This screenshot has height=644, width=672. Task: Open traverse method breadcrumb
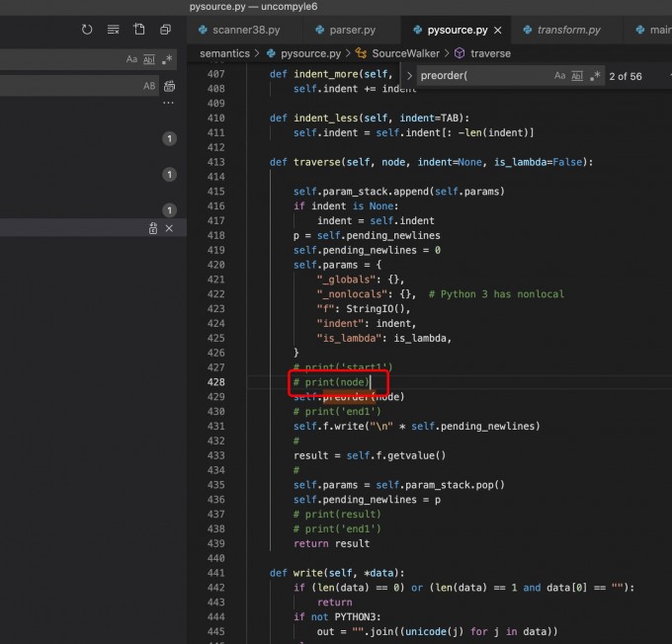coord(491,53)
